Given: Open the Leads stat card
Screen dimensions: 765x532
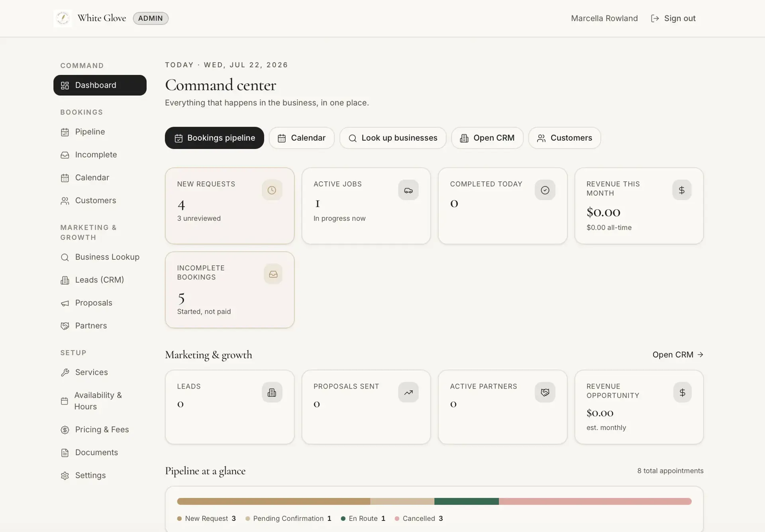Looking at the screenshot, I should coord(230,407).
